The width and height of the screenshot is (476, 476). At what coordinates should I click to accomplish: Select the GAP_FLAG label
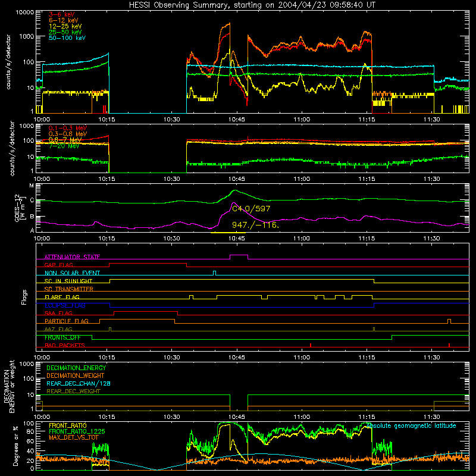tap(58, 265)
